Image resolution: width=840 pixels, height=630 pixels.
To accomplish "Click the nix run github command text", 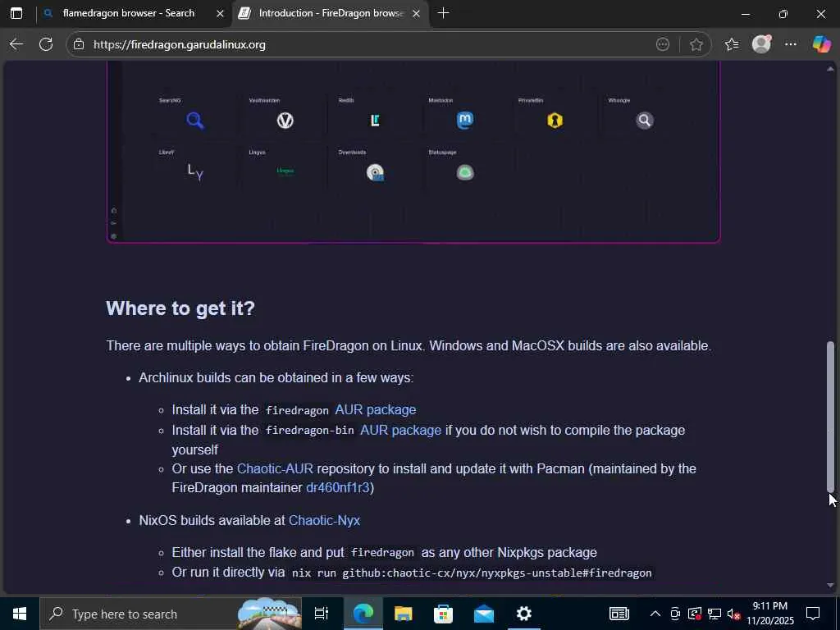I will tap(472, 573).
